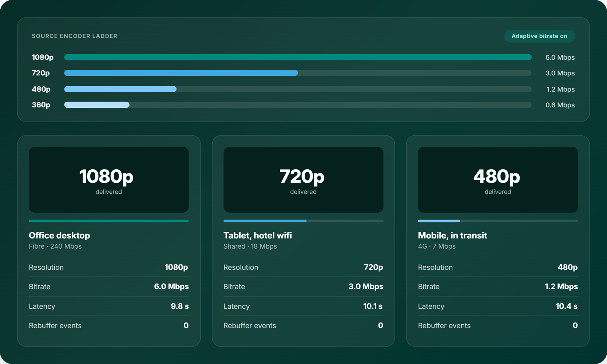
Task: Select the 3.0 Mbps Bitrate value on Tablet card
Action: pyautogui.click(x=366, y=286)
